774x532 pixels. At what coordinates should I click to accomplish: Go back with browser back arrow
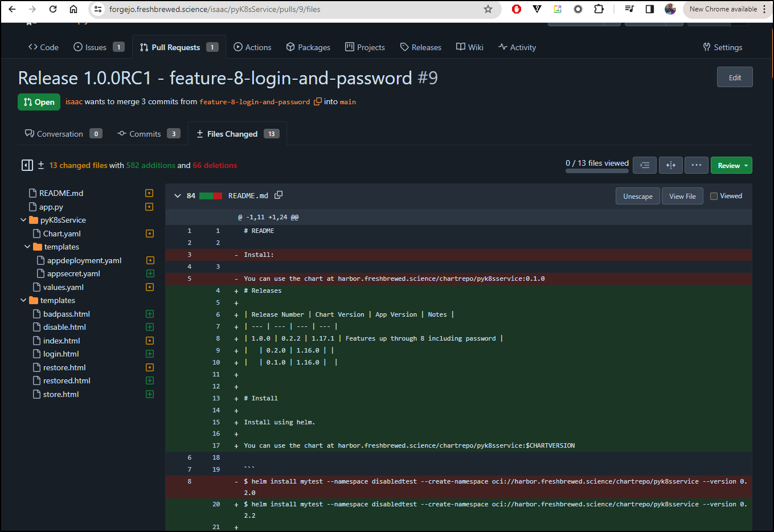click(12, 9)
